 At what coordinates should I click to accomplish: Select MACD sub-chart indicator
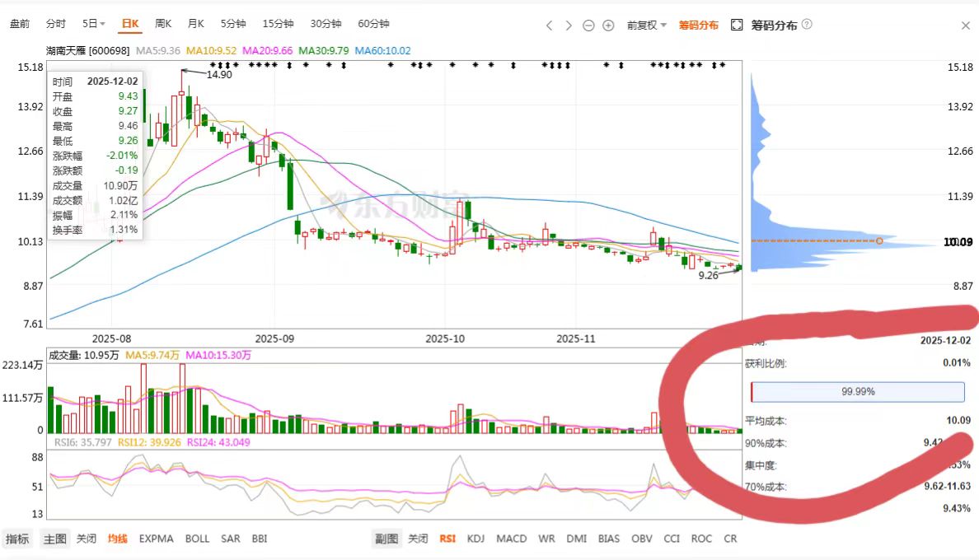click(x=512, y=539)
